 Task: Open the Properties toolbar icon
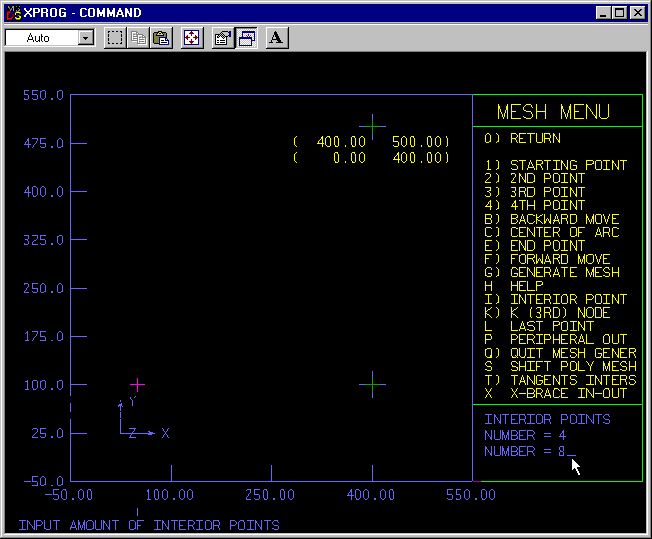pyautogui.click(x=223, y=38)
